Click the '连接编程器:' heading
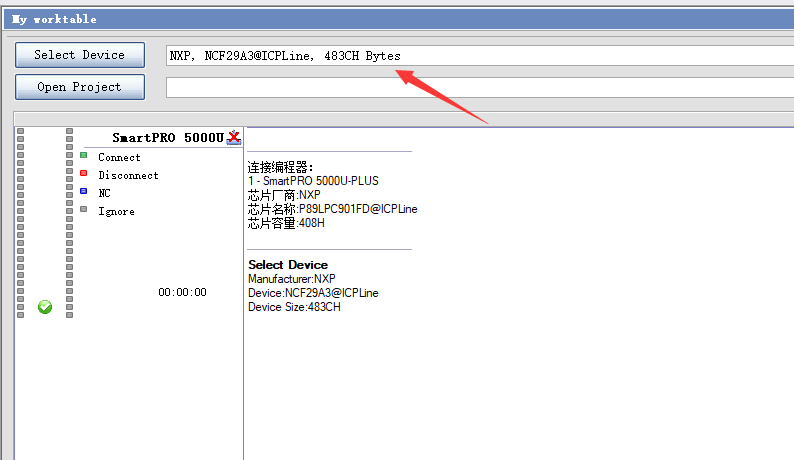This screenshot has width=794, height=460. [281, 167]
